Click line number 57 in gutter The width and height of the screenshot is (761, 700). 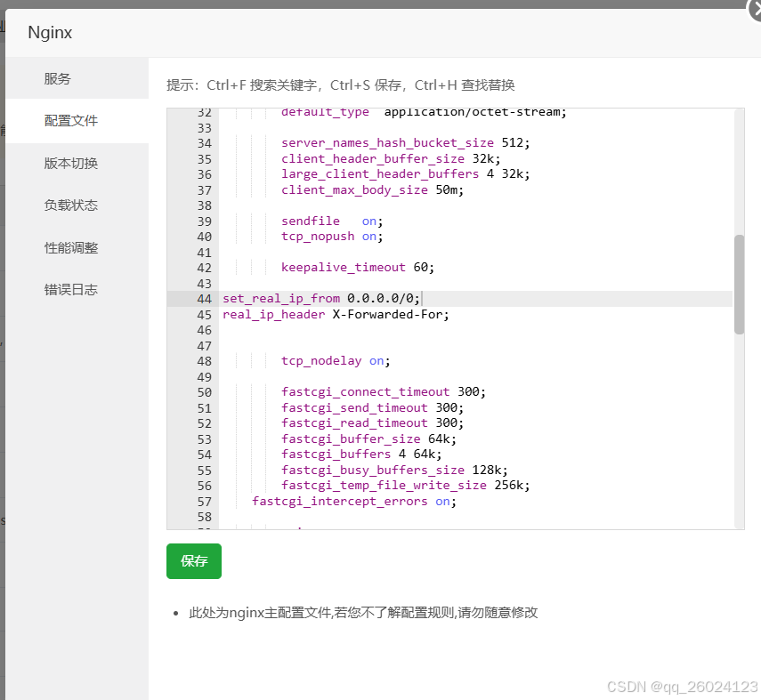coord(205,502)
